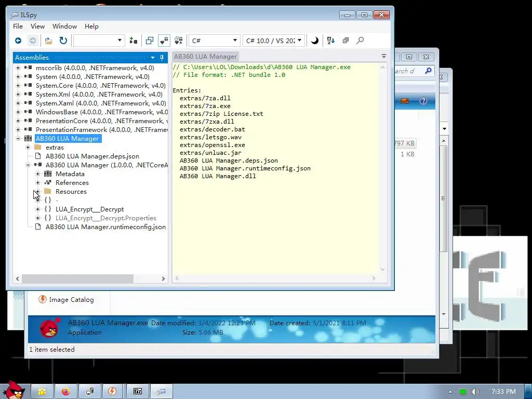Toggle the dark theme moon button
The image size is (532, 399).
point(315,41)
